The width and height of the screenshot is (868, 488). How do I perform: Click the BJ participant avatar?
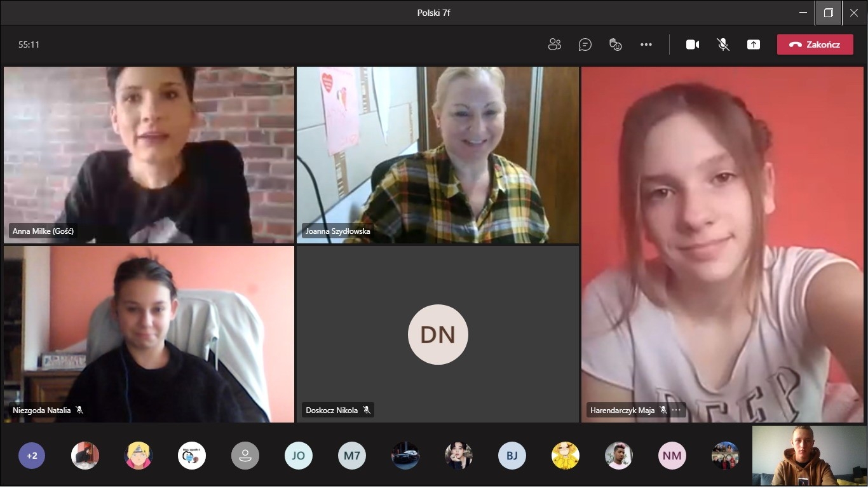[512, 456]
